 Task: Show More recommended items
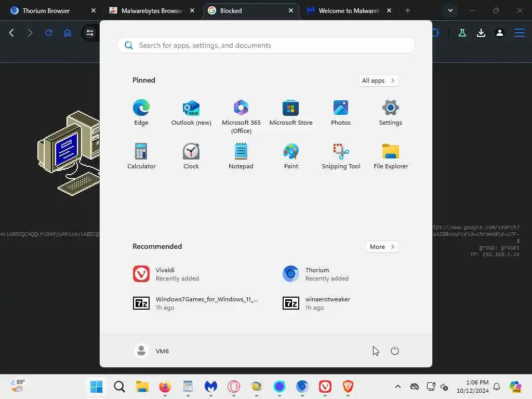[382, 247]
